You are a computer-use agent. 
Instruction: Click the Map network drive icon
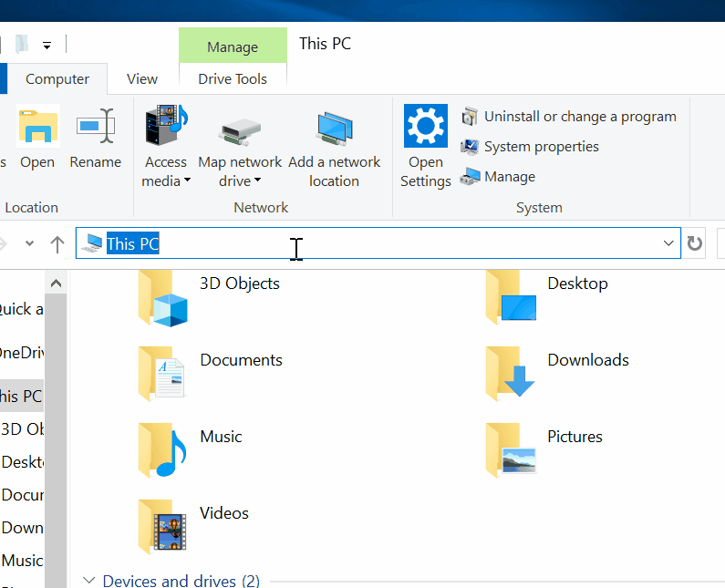click(x=240, y=130)
